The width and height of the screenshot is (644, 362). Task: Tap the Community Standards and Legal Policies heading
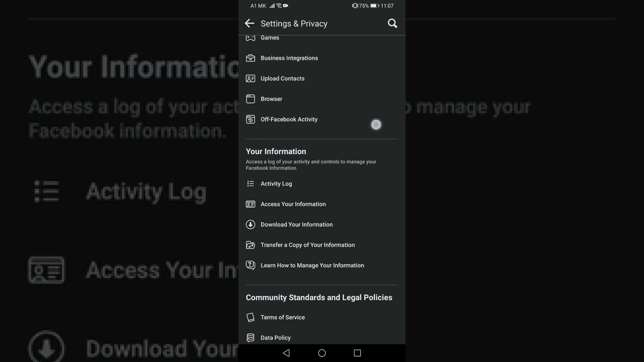[319, 298]
